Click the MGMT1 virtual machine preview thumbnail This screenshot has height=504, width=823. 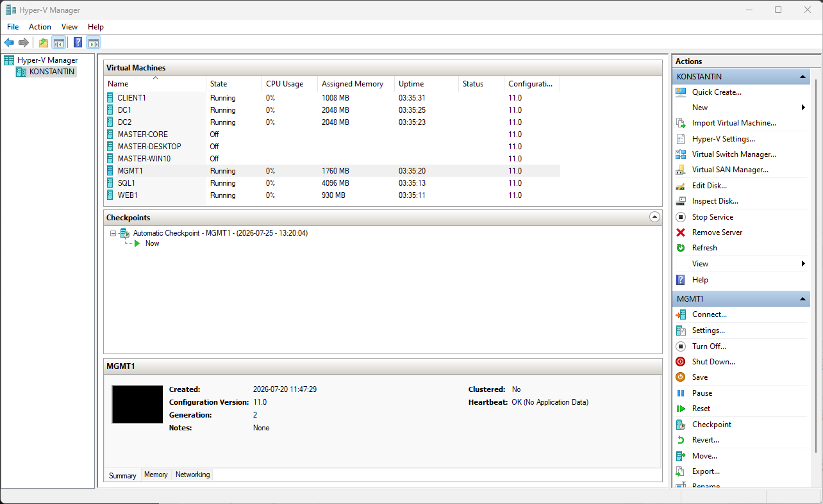137,404
